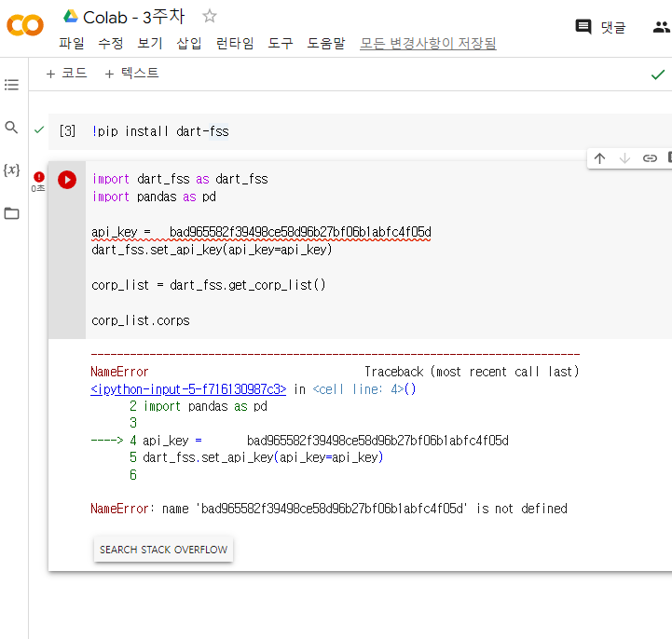
Task: Add a text cell with + 텍스트
Action: point(131,74)
